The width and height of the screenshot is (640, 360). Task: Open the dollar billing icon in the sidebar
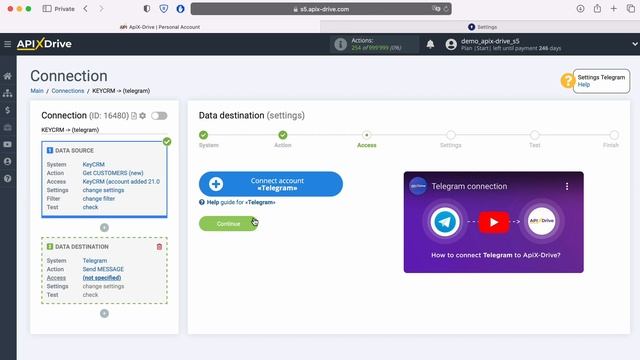click(x=7, y=110)
